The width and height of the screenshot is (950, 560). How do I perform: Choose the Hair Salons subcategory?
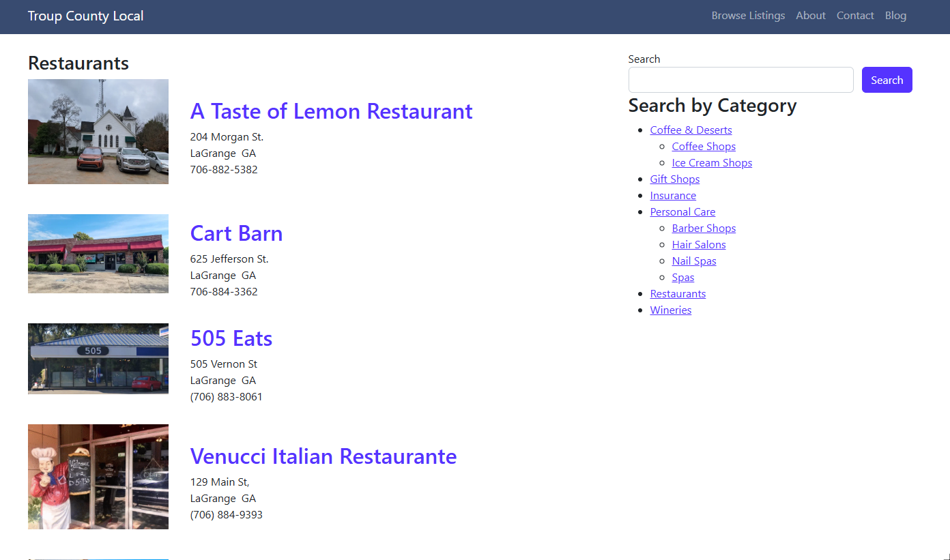point(699,245)
